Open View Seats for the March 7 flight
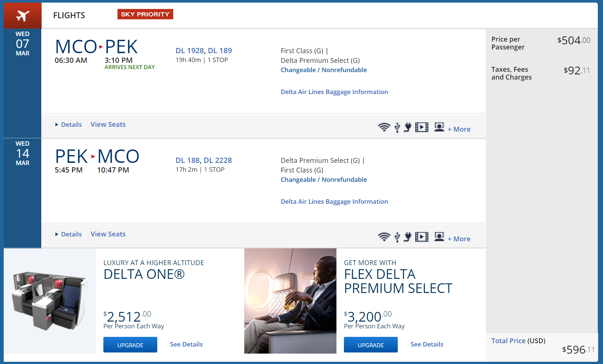Screen dimensions: 603x364 (108, 125)
